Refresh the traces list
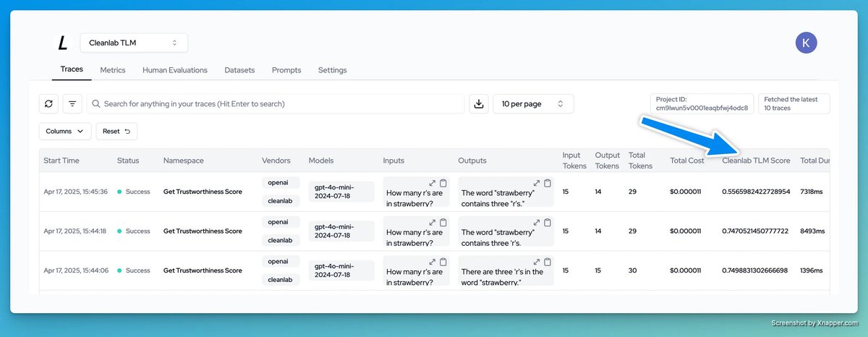868x337 pixels. tap(48, 103)
